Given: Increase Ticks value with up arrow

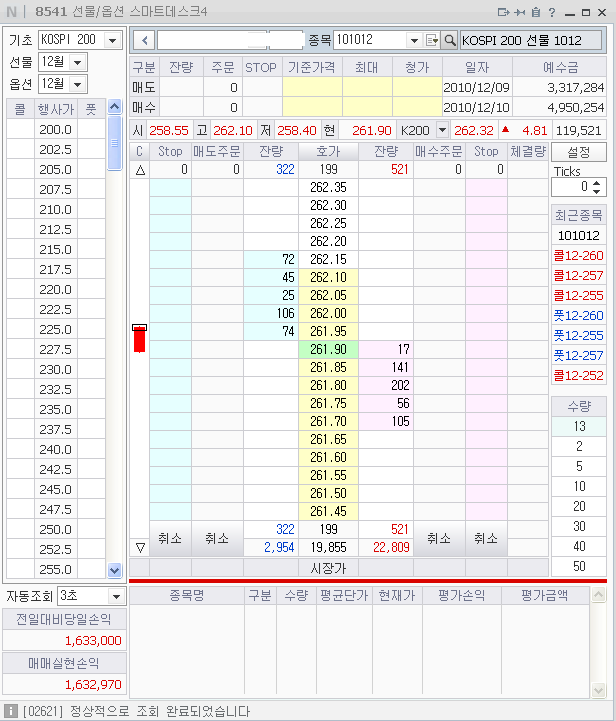Looking at the screenshot, I should pos(596,183).
